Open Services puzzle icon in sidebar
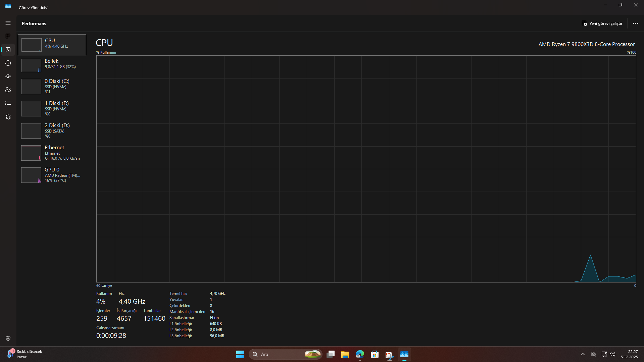 [x=8, y=117]
